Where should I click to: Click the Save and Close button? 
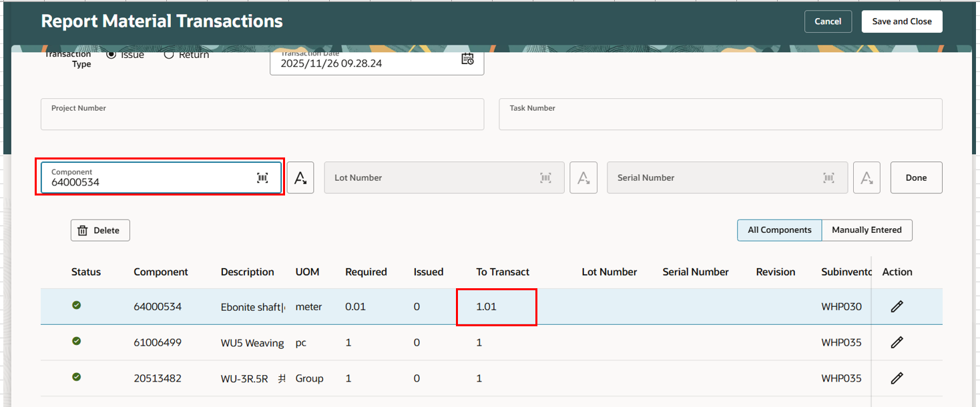(x=902, y=21)
